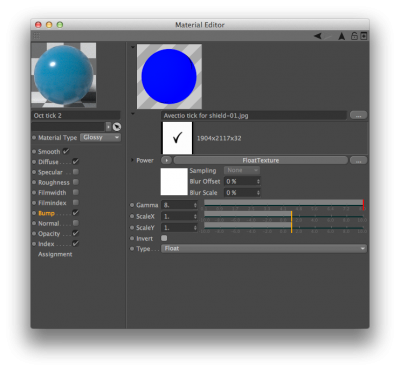Viewport: 400px width, 371px height.
Task: Select the Index channel label
Action: [46, 244]
